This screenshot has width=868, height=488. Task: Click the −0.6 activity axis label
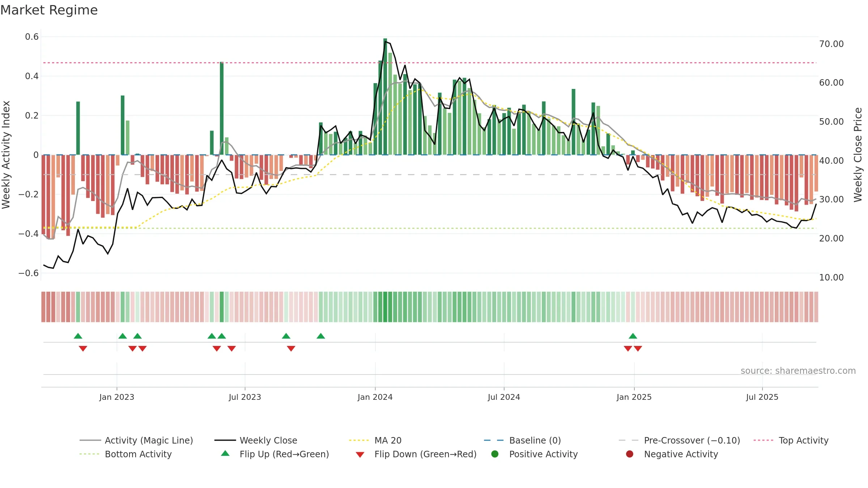(x=28, y=273)
